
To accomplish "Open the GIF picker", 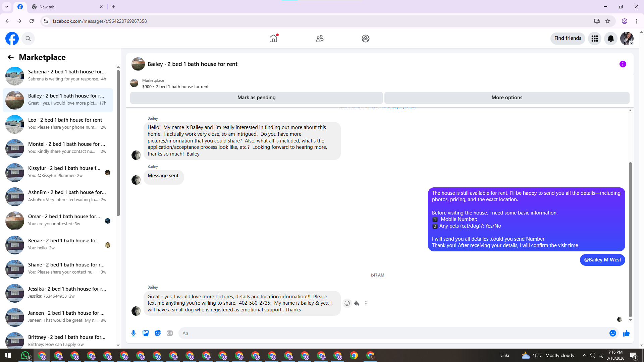I will 170,333.
